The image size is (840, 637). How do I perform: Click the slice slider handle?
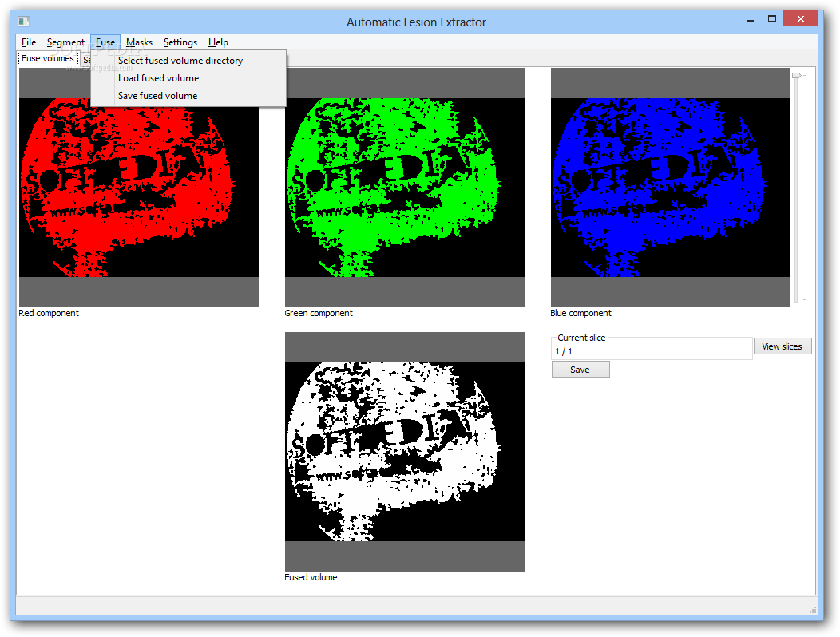pos(797,76)
